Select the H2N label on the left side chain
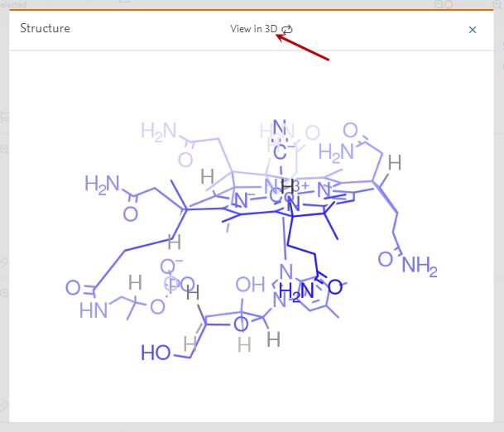The width and height of the screenshot is (504, 432). (x=102, y=183)
